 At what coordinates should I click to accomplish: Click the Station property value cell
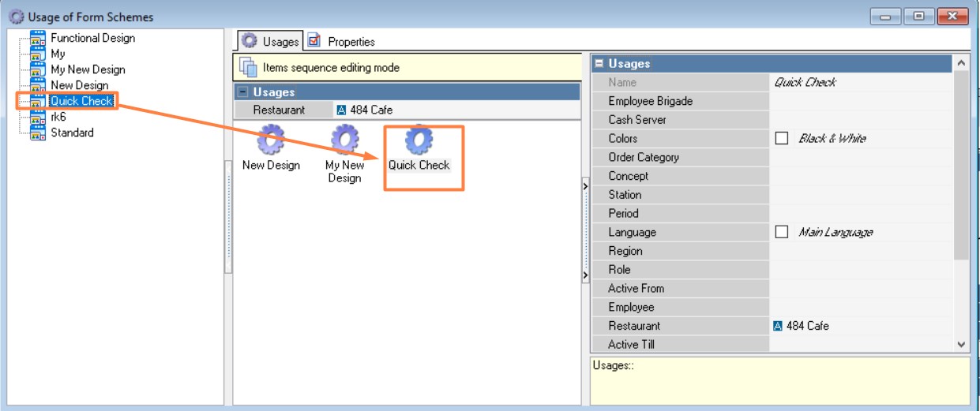pyautogui.click(x=862, y=194)
